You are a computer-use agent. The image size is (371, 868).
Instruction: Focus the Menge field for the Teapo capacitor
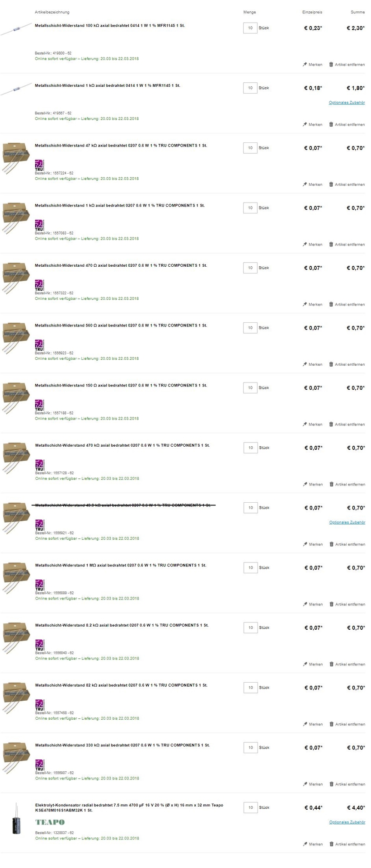tap(250, 807)
